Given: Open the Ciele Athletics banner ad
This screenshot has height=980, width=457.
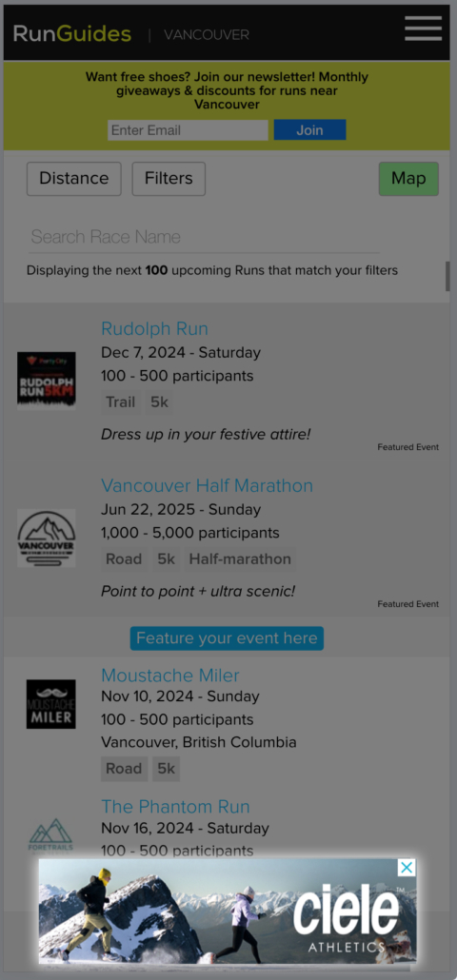Looking at the screenshot, I should 227,911.
